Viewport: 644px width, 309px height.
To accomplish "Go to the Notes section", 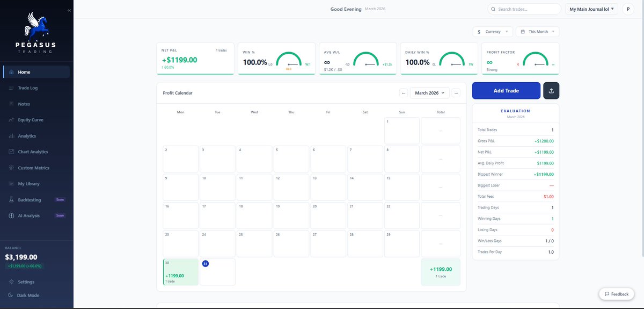I will (x=36, y=104).
